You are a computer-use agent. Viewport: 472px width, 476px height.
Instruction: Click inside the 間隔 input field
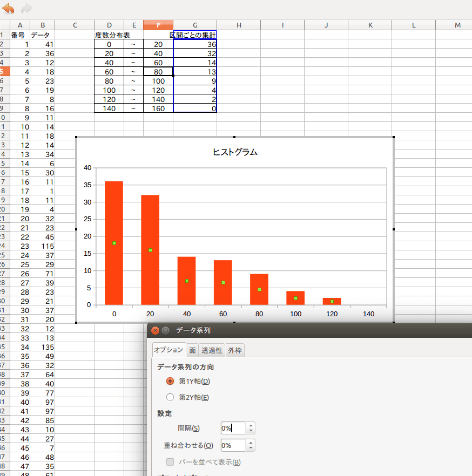(x=233, y=429)
